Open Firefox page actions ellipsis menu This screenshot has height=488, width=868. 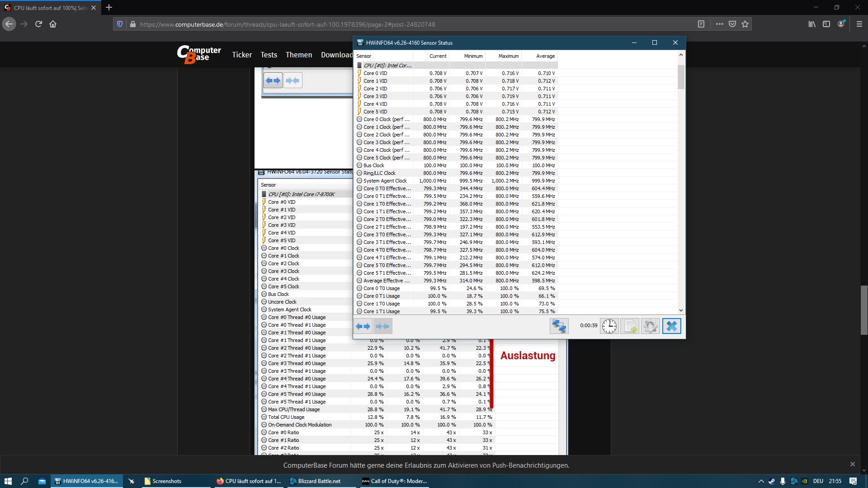point(719,24)
